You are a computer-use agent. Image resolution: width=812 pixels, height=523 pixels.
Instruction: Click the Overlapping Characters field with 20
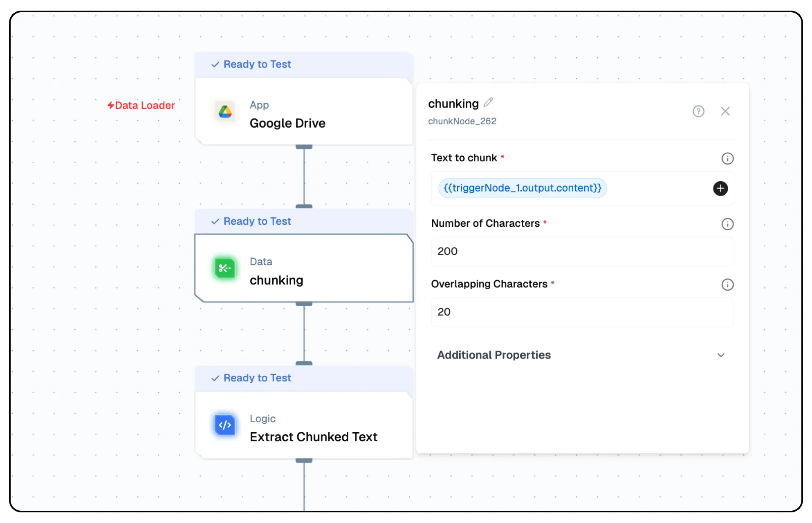(582, 312)
